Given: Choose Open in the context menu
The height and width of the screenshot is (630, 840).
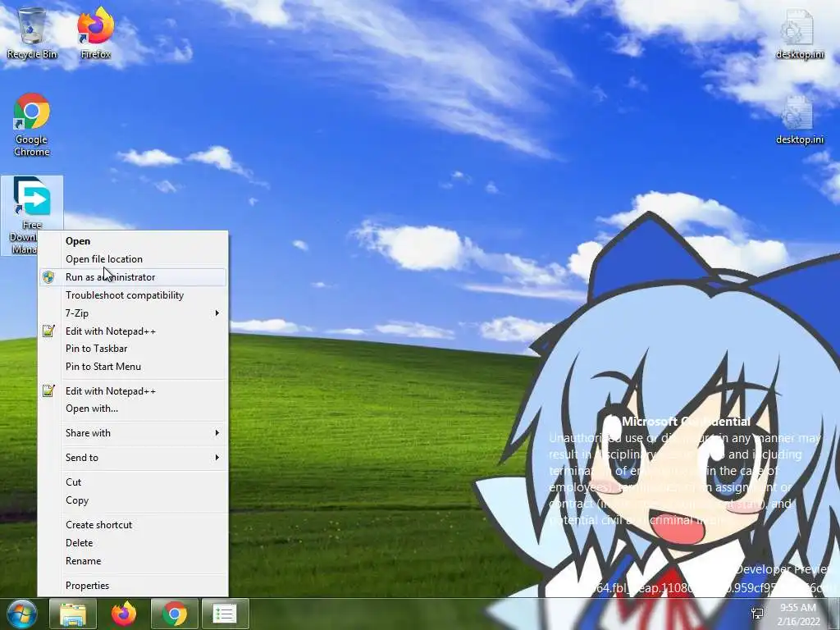Looking at the screenshot, I should (x=133, y=241).
